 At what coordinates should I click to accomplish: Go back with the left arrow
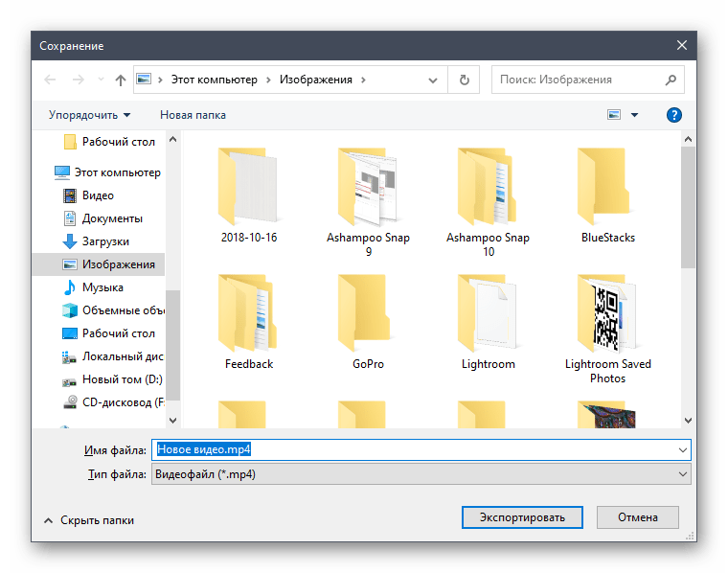(50, 80)
